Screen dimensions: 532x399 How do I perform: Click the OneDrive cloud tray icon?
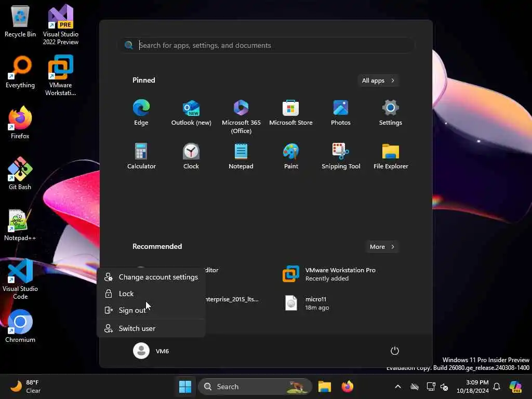[415, 387]
